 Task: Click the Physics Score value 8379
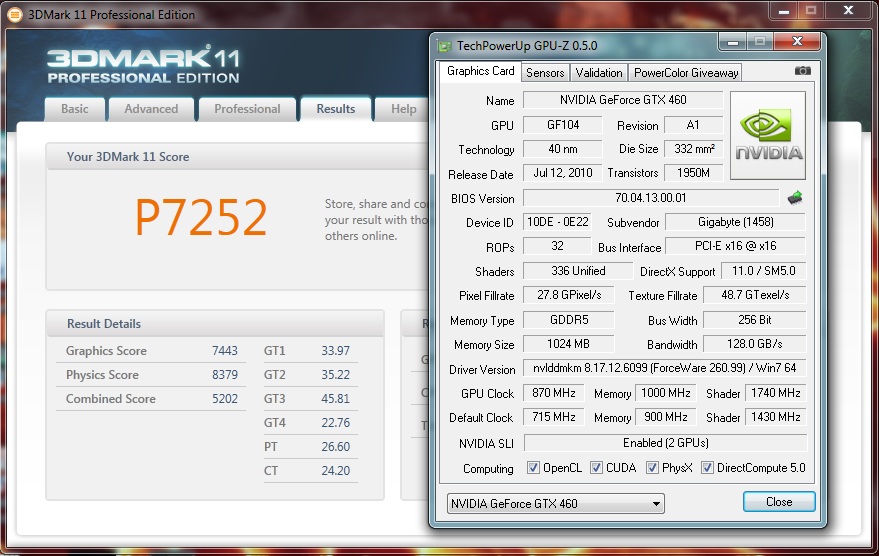pyautogui.click(x=225, y=375)
